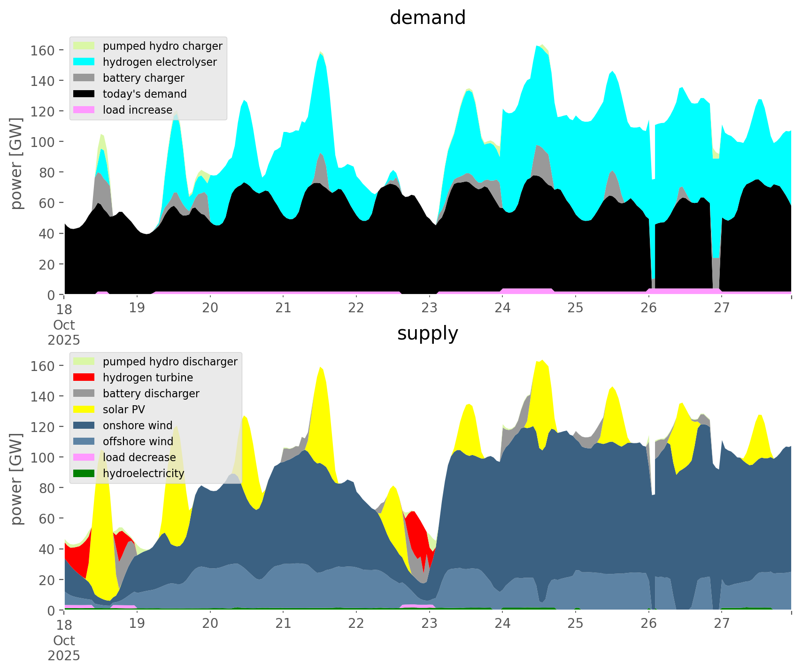
Task: Click the dark blue onshore wind swatch
Action: click(85, 425)
